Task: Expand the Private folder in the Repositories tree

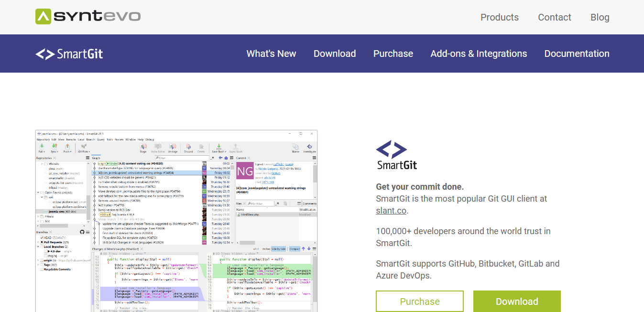Action: point(38,216)
